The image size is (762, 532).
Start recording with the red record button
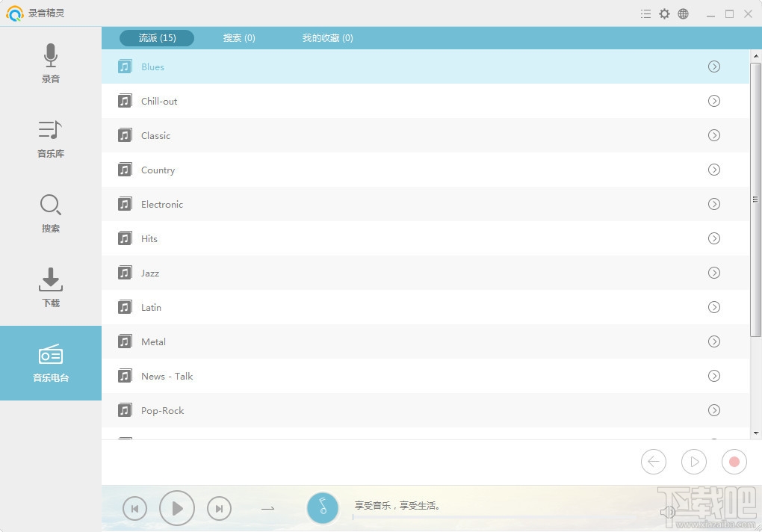[734, 462]
